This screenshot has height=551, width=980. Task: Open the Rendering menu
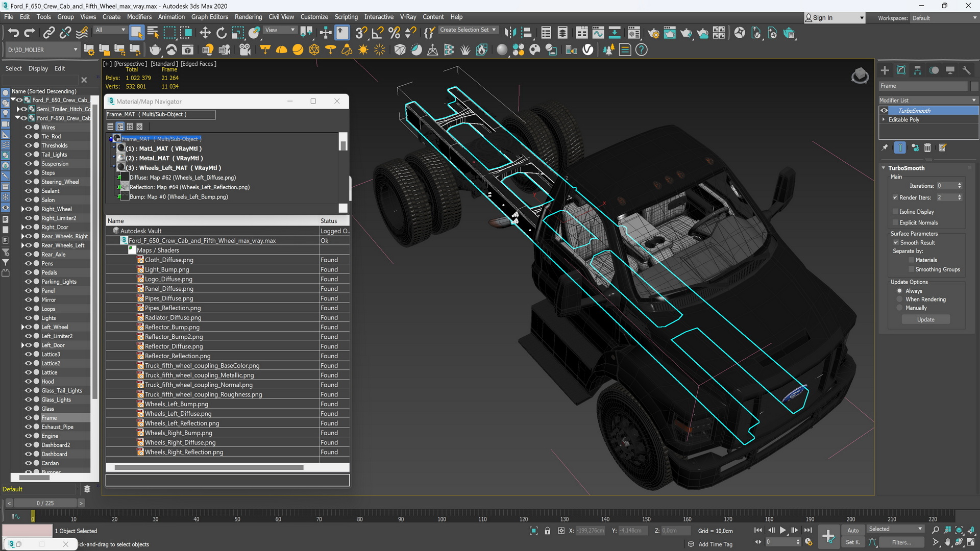coord(248,17)
